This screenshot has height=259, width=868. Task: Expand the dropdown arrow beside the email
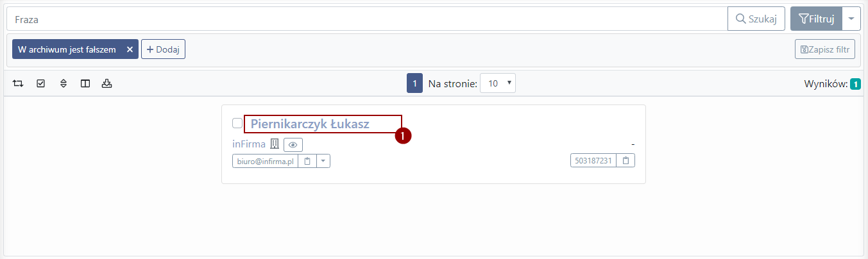coord(323,161)
